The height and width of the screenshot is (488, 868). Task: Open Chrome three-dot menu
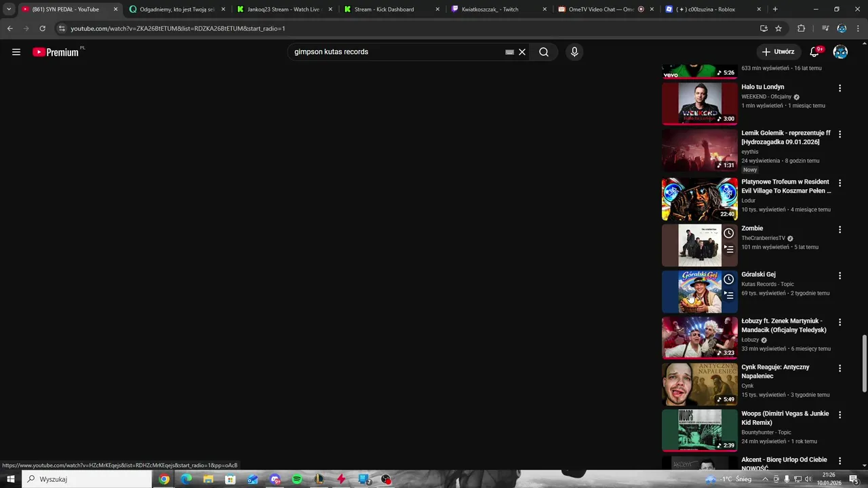858,28
